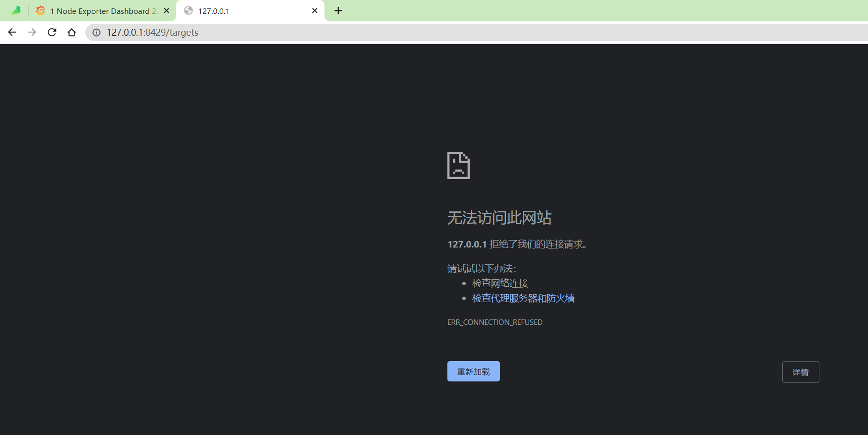
Task: Click the green leaf browser logo icon
Action: tap(16, 10)
